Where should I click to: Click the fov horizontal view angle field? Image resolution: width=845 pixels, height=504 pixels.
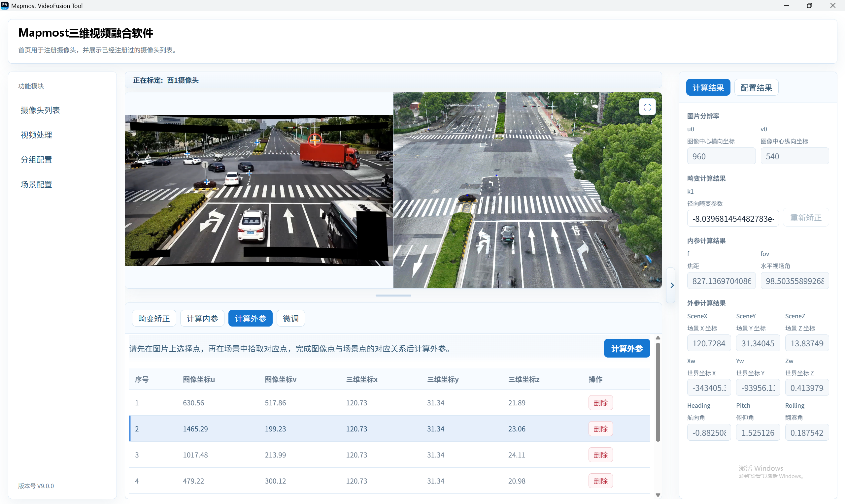tap(795, 281)
